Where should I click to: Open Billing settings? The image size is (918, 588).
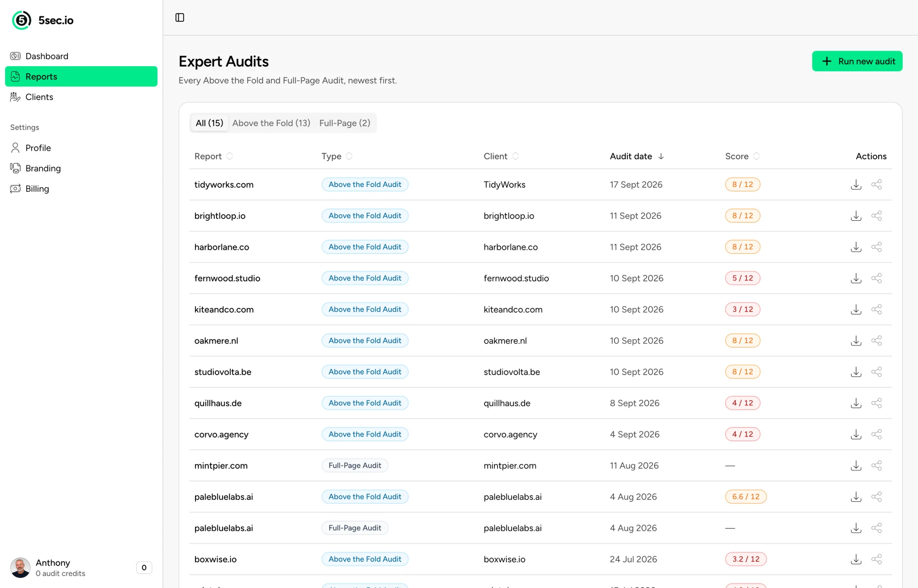point(81,189)
